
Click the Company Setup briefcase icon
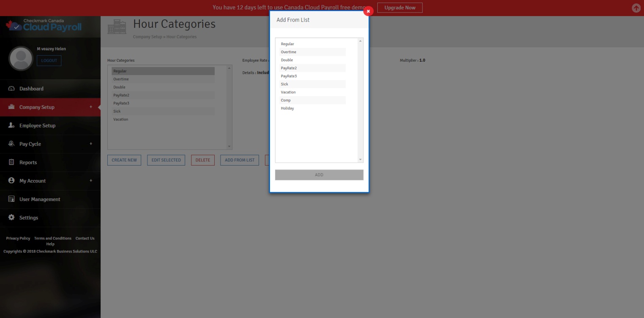pyautogui.click(x=11, y=107)
